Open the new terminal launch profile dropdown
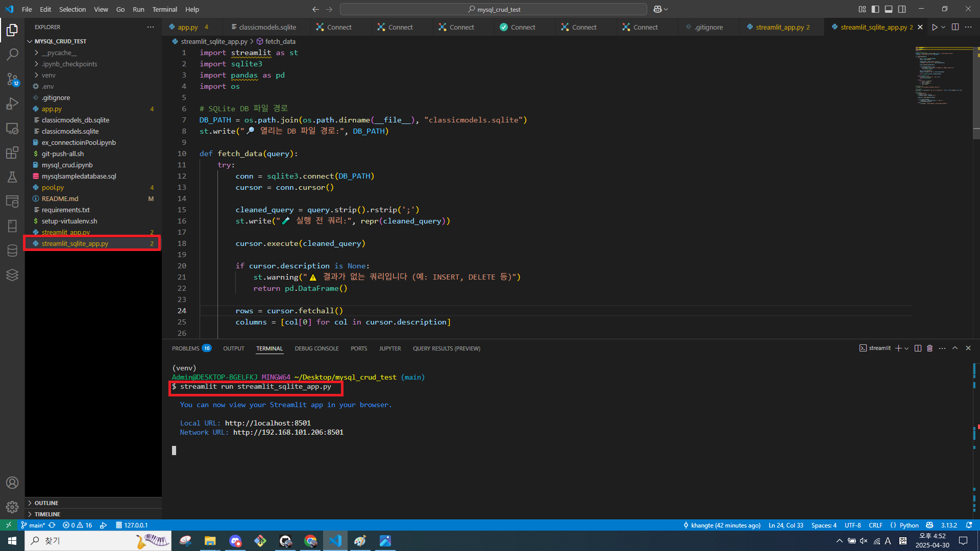Viewport: 980px width, 551px height. click(x=906, y=348)
